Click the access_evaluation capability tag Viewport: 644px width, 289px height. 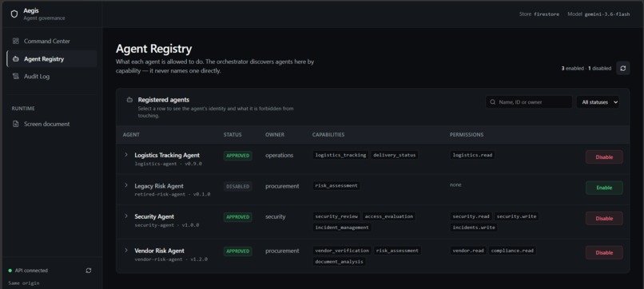389,216
